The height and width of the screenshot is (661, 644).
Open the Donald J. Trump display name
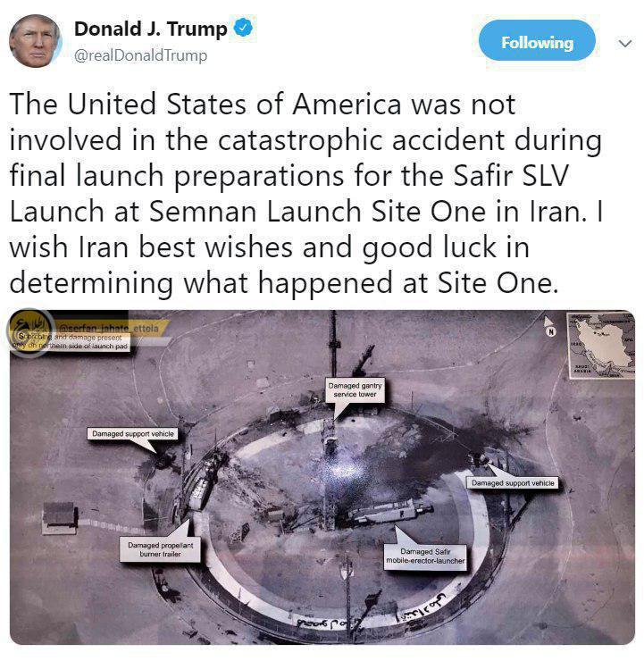pos(150,29)
